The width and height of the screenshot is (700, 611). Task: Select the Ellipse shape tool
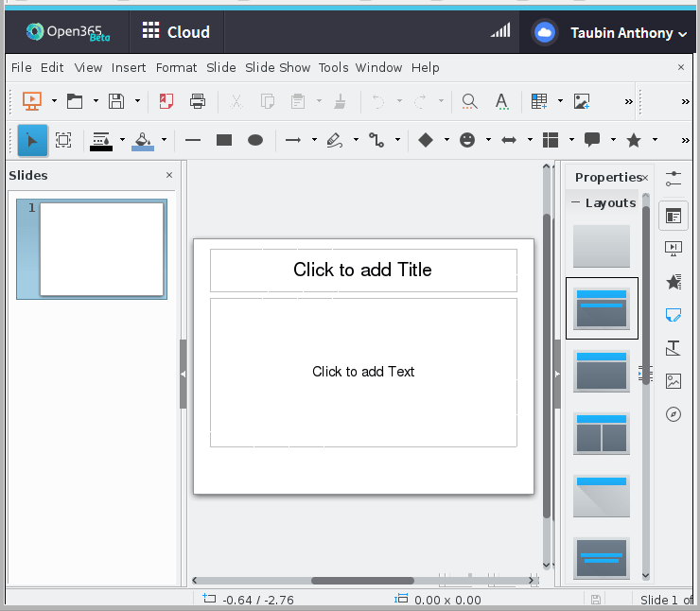[255, 140]
